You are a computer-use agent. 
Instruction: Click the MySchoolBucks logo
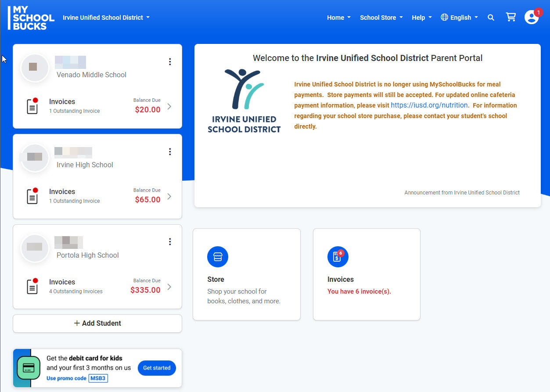32,18
